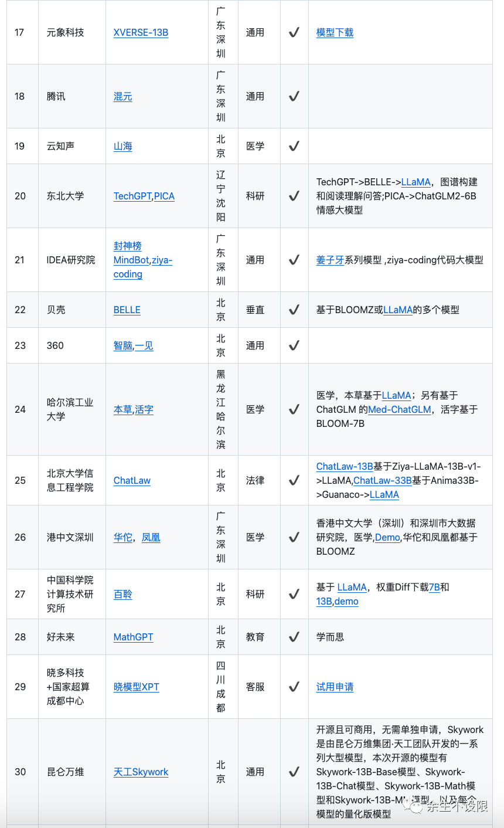
Task: Click the checkmark in 云知声 row
Action: (x=294, y=146)
